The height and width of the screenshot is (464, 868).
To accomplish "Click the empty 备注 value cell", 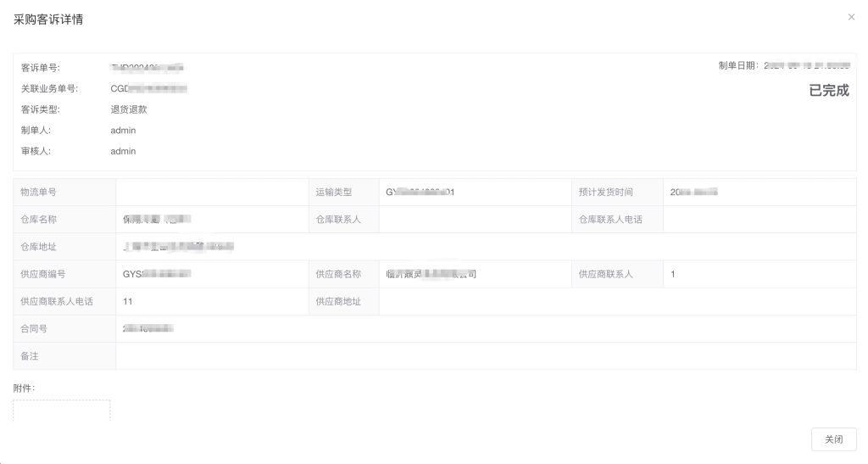I will point(486,356).
